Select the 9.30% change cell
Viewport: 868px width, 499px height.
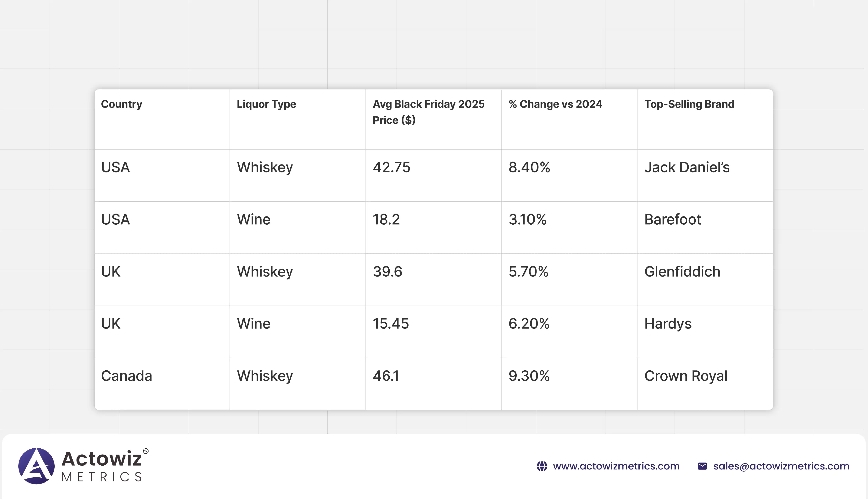(x=529, y=376)
